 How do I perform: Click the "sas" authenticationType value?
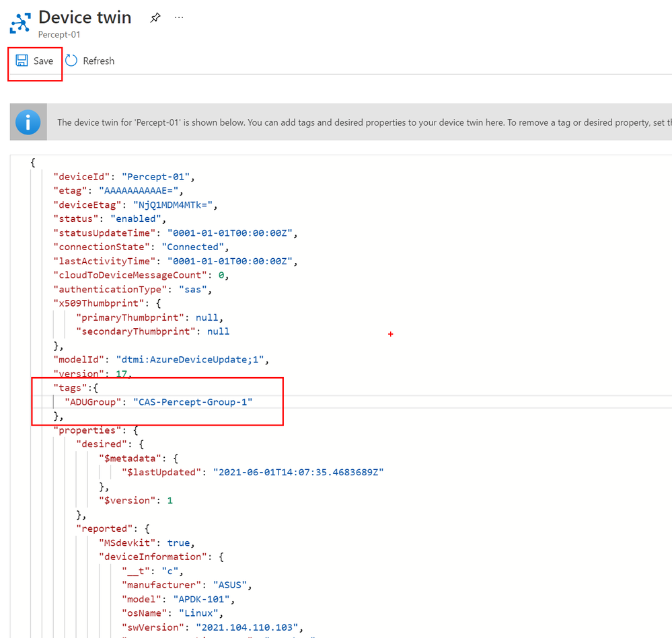193,290
